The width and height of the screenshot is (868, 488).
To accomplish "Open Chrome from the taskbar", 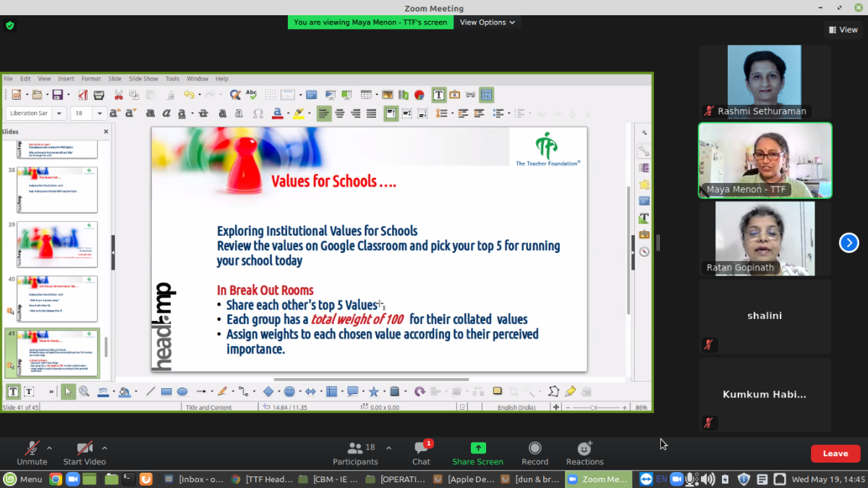I will (x=55, y=479).
